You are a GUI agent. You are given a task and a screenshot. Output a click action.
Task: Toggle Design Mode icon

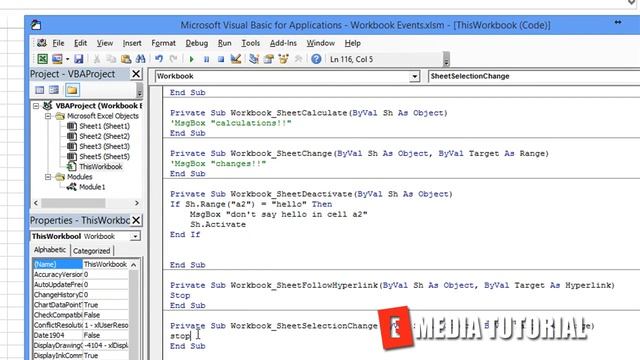(x=236, y=59)
